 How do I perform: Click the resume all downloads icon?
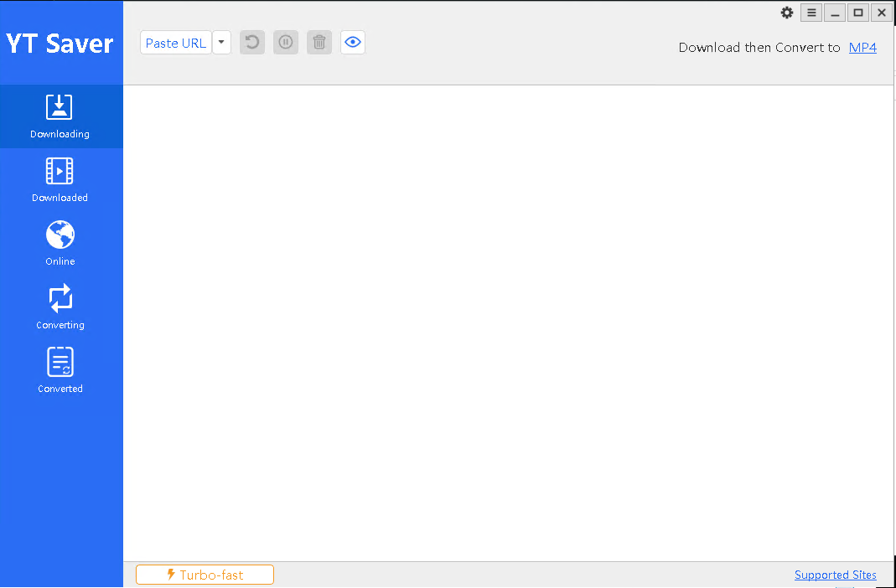252,43
